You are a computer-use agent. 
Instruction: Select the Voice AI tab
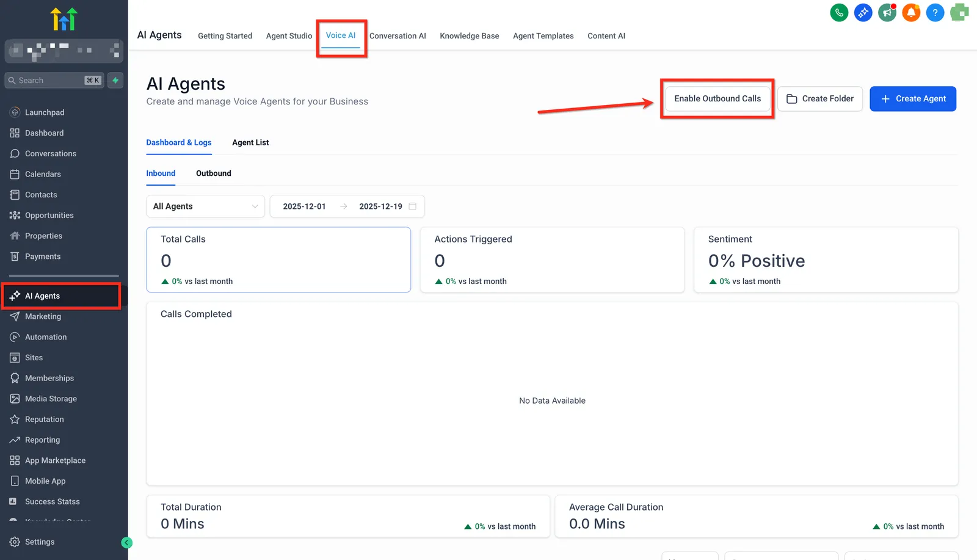coord(341,35)
